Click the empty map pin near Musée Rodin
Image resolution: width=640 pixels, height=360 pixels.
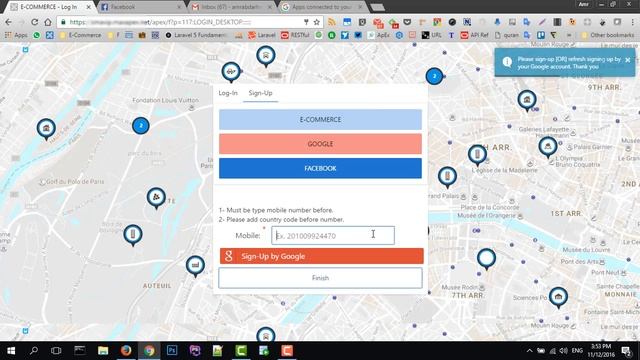pos(486,258)
